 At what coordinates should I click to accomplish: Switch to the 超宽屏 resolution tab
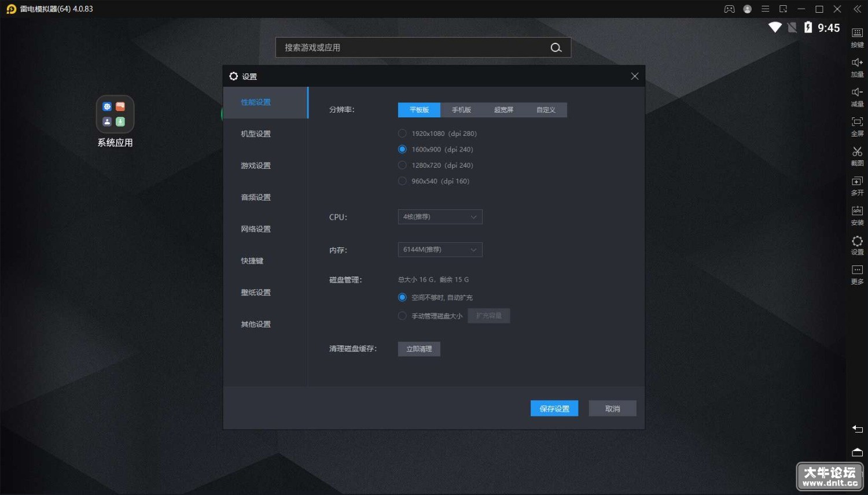[x=503, y=110]
